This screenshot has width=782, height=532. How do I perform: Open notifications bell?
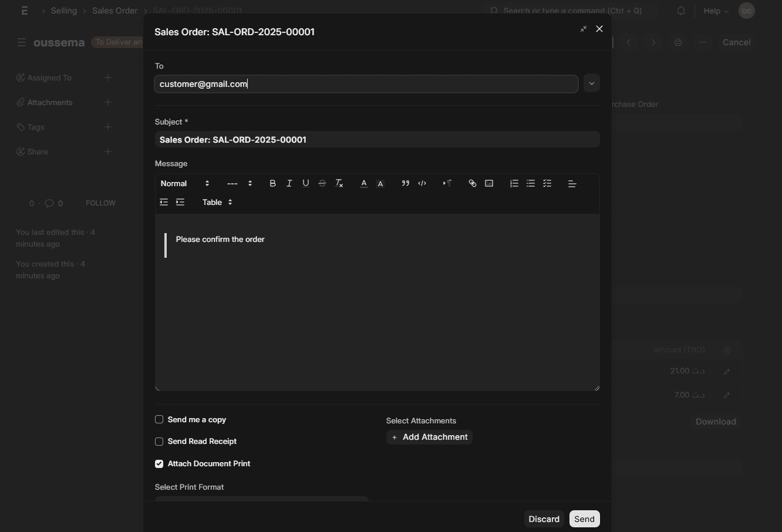point(681,11)
